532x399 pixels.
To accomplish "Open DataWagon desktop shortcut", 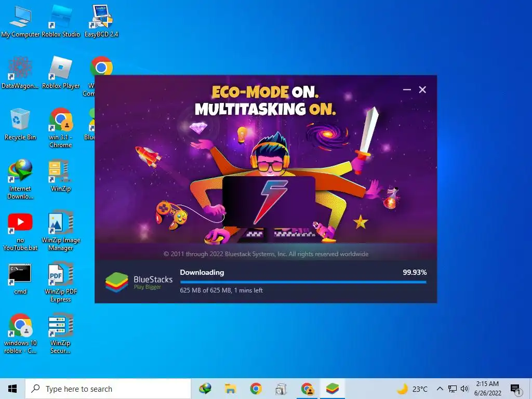I will pos(20,73).
